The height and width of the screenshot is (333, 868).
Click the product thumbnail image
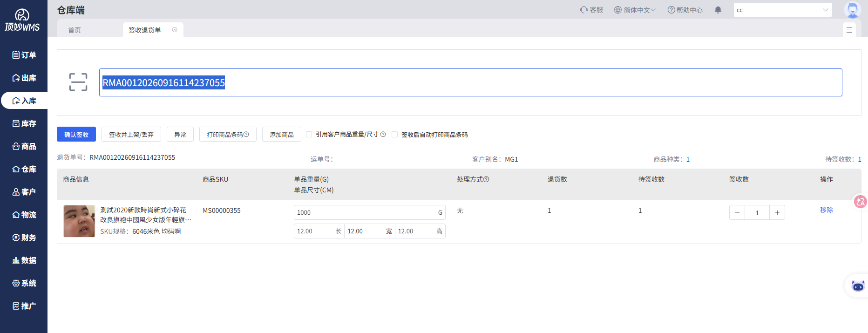coord(79,221)
